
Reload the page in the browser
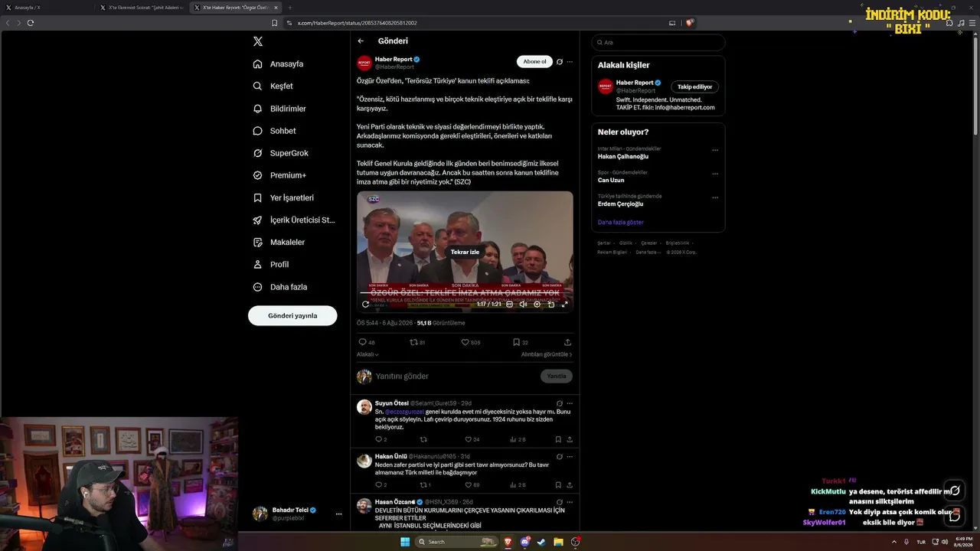(31, 23)
